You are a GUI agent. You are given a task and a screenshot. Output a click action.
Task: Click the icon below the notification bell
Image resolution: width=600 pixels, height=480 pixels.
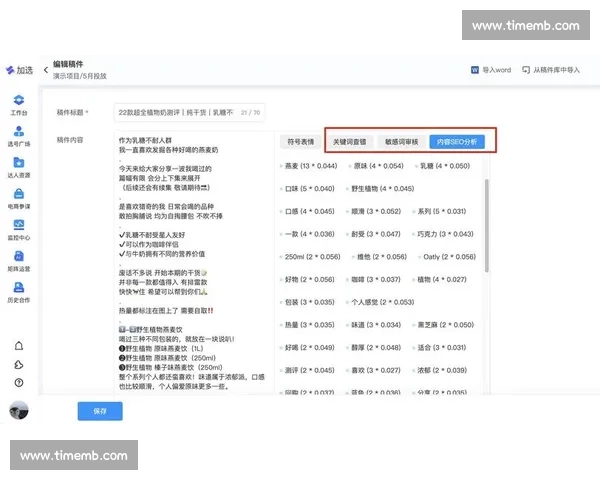pyautogui.click(x=19, y=365)
